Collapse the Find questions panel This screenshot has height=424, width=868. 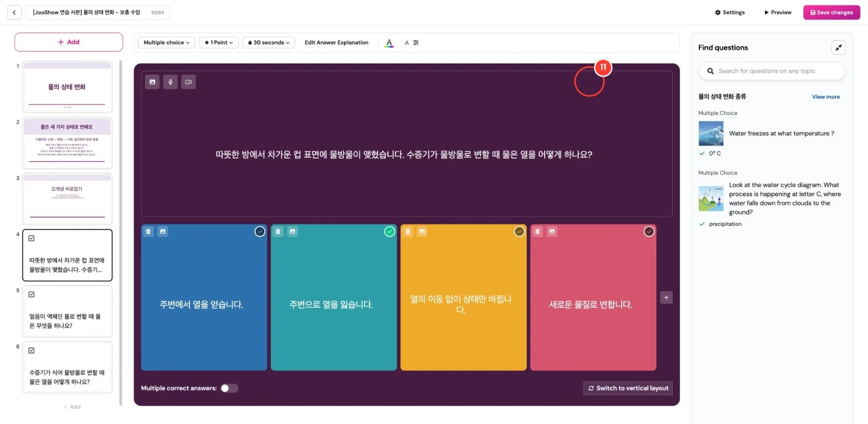point(838,48)
